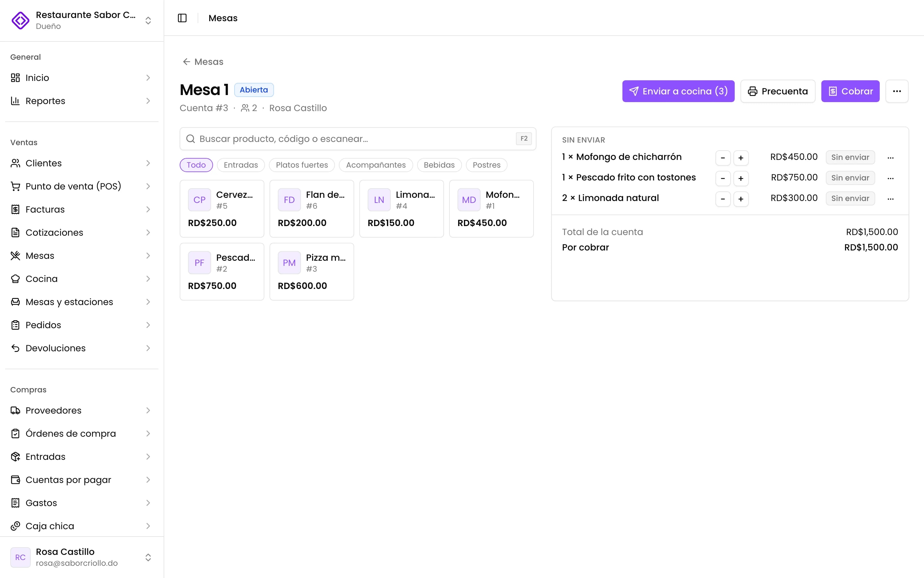Click the Pedidos clipboard icon

[15, 325]
